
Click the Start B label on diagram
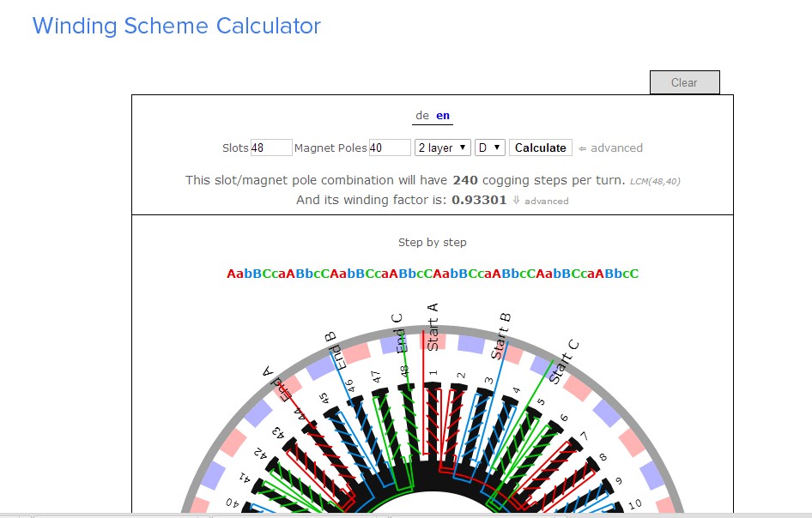pyautogui.click(x=501, y=335)
